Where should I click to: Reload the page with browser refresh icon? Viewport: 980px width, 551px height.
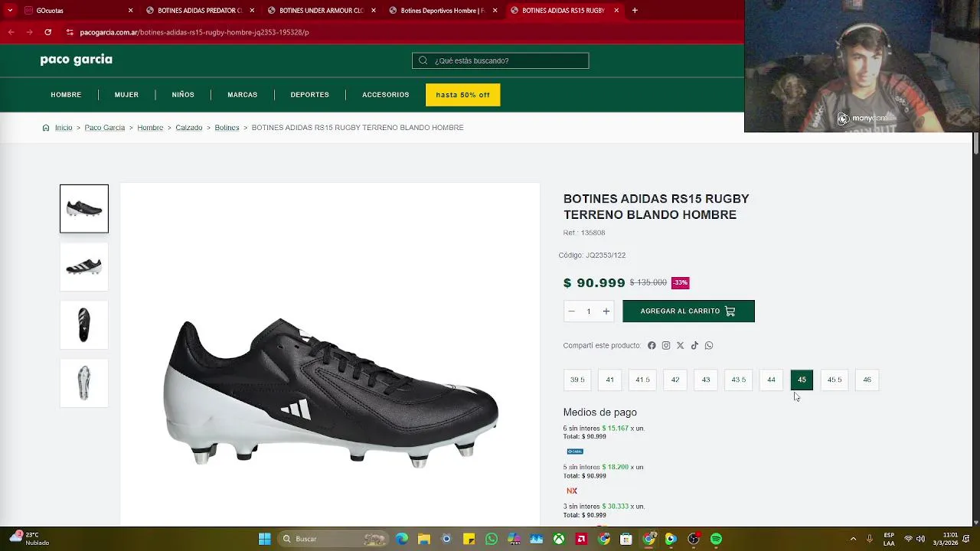click(x=47, y=32)
